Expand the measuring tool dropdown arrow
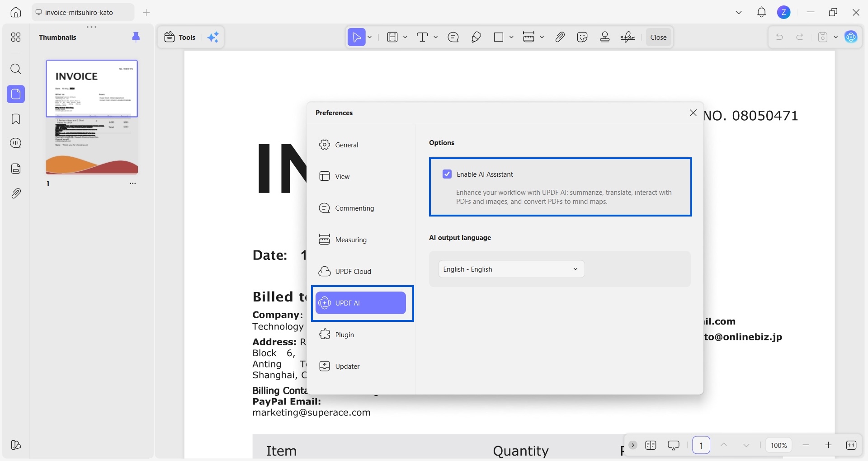 pyautogui.click(x=542, y=37)
